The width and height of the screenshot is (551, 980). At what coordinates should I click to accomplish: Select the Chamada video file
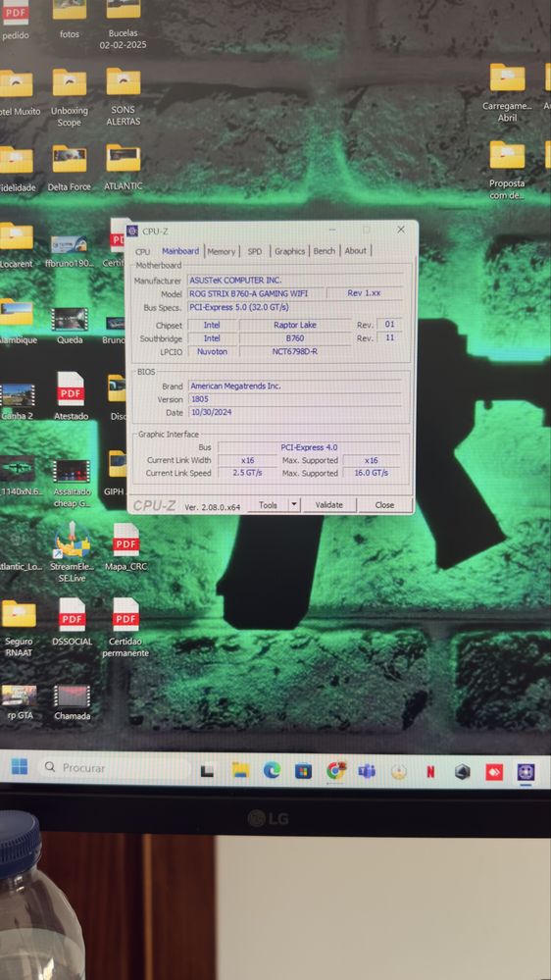pos(72,701)
